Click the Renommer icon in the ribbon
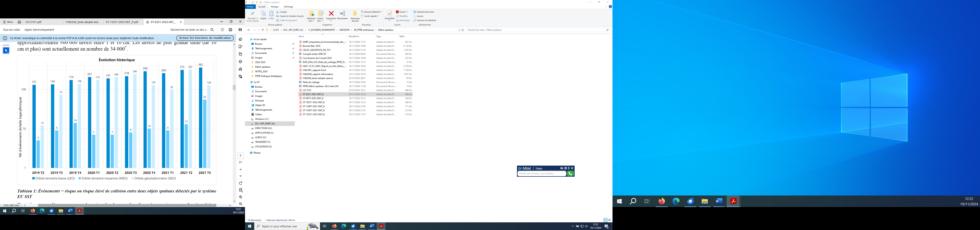The image size is (980, 230). pyautogui.click(x=342, y=14)
